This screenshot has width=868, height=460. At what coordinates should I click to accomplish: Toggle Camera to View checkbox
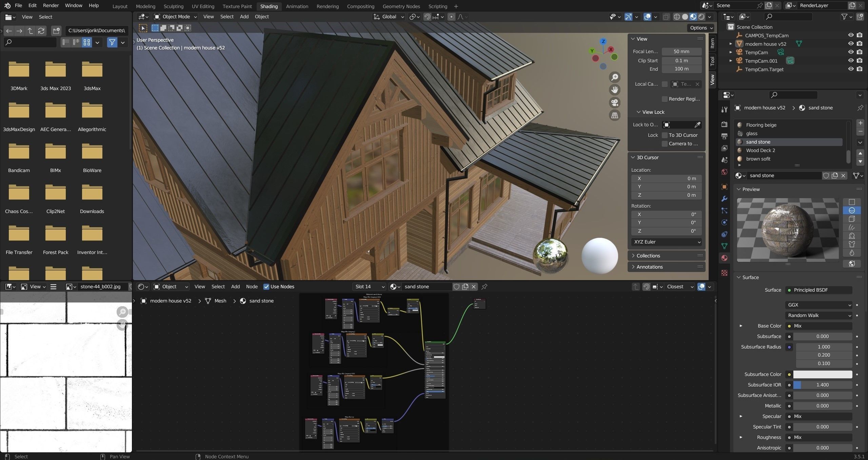tap(665, 144)
